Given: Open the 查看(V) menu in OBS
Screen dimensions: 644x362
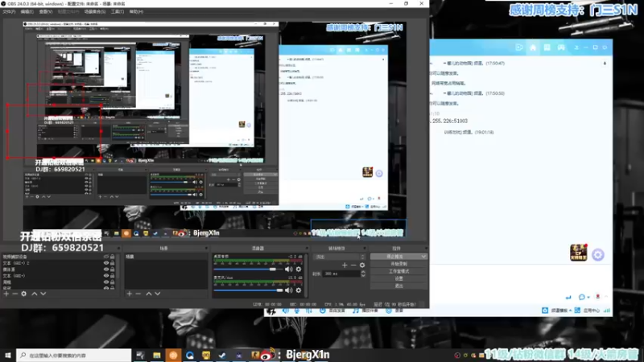Looking at the screenshot, I should pos(46,12).
